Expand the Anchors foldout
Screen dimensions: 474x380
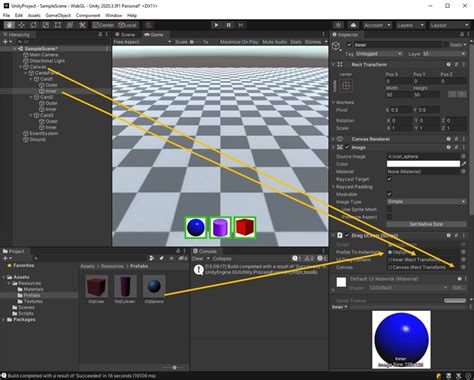[333, 102]
